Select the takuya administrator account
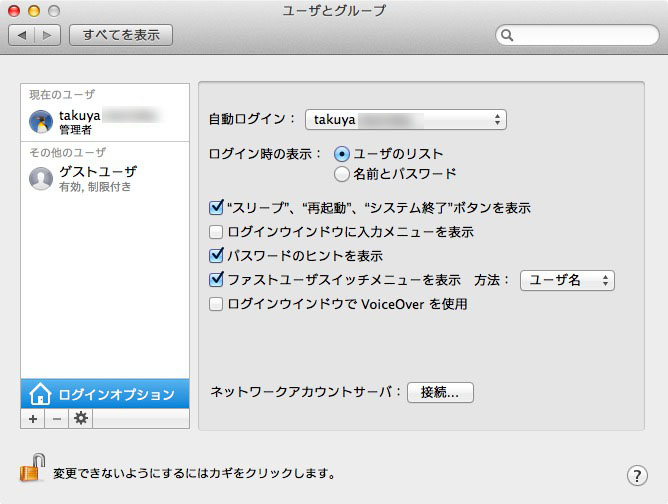The height and width of the screenshot is (504, 668). click(105, 122)
